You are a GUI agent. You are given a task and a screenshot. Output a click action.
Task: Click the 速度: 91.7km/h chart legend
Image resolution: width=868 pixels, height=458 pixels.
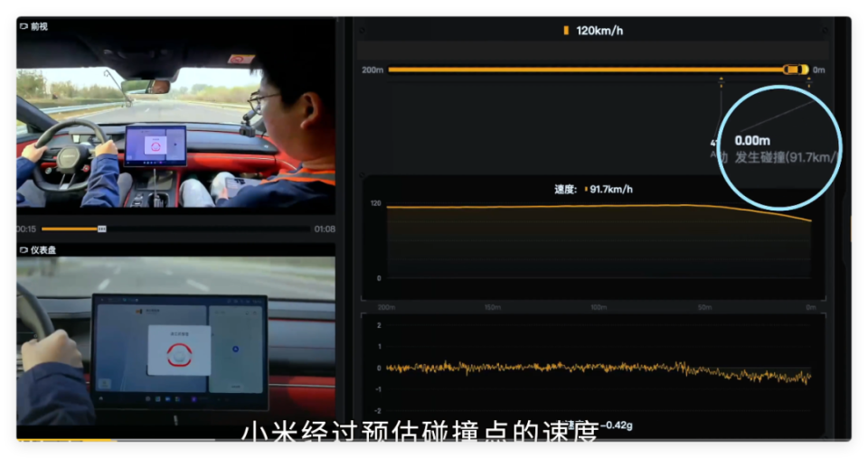(593, 190)
